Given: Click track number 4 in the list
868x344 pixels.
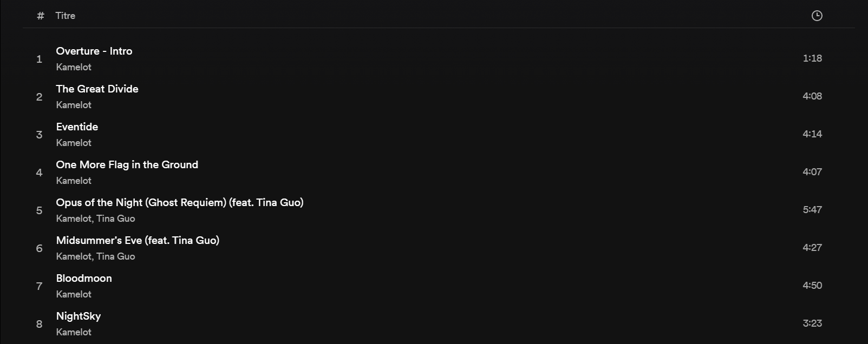Looking at the screenshot, I should click(x=39, y=173).
